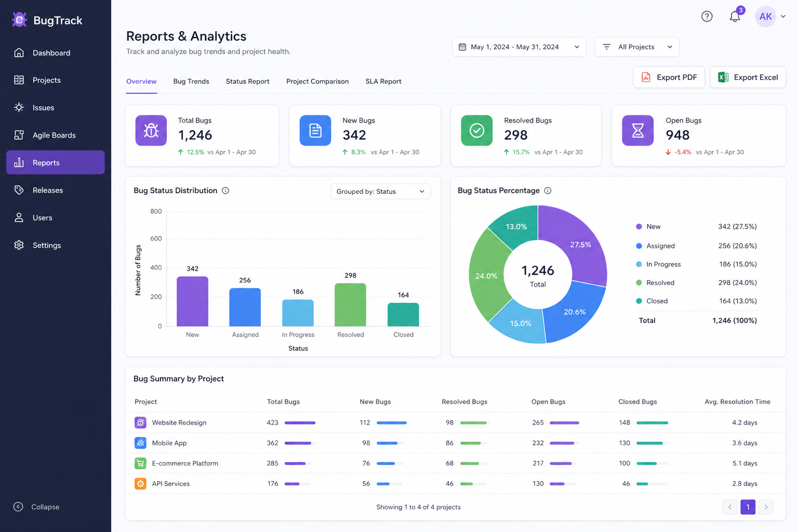Click the Website Redesign project name
798x532 pixels.
pos(179,422)
